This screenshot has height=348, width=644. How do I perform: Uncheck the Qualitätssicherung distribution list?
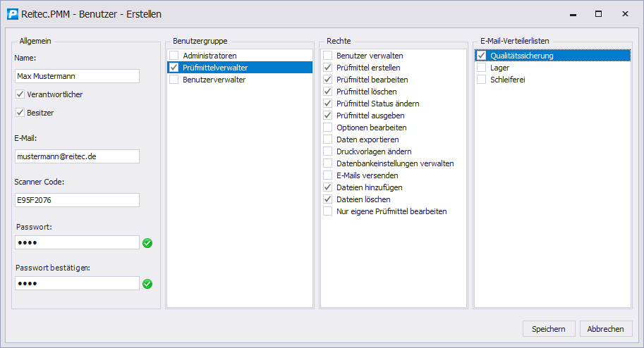pos(481,56)
